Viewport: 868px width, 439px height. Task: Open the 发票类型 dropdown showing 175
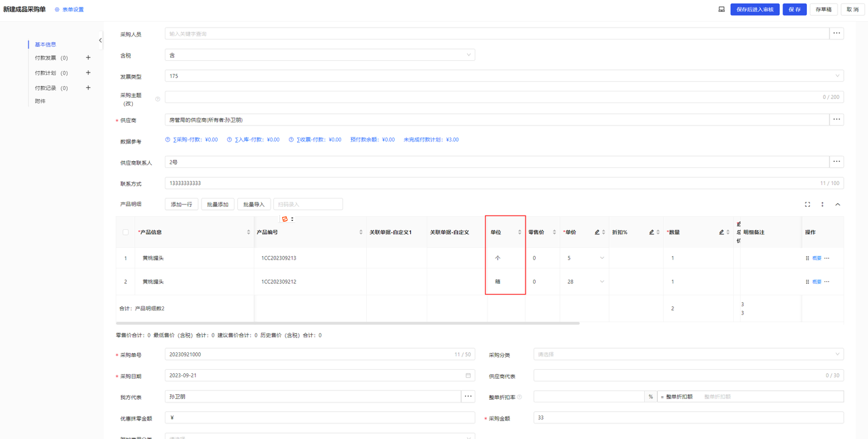pyautogui.click(x=505, y=76)
